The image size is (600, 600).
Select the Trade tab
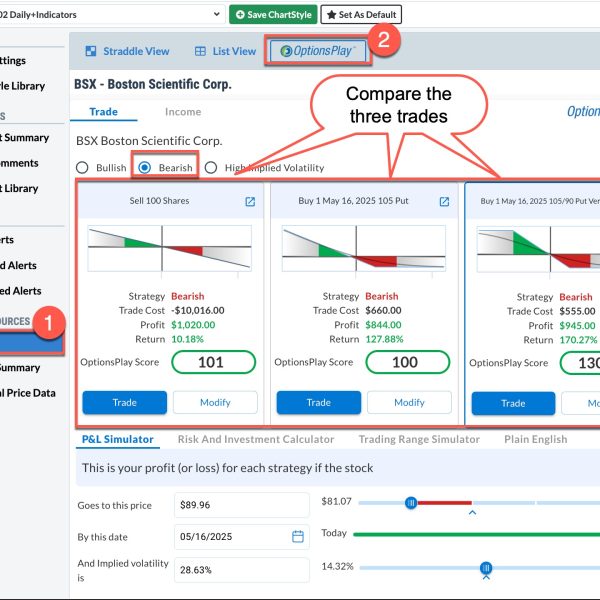point(103,112)
